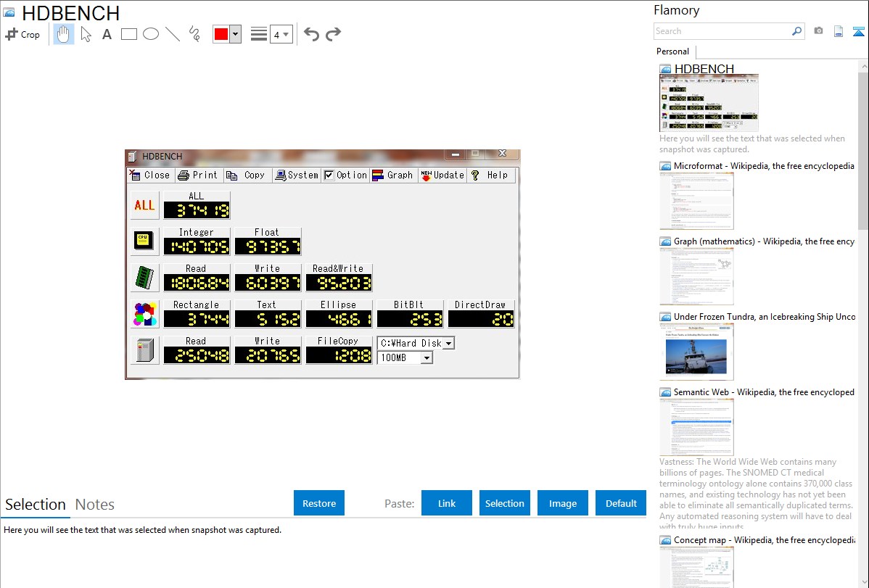The height and width of the screenshot is (588, 869).
Task: Click the Read&Write memory score display
Action: (339, 283)
